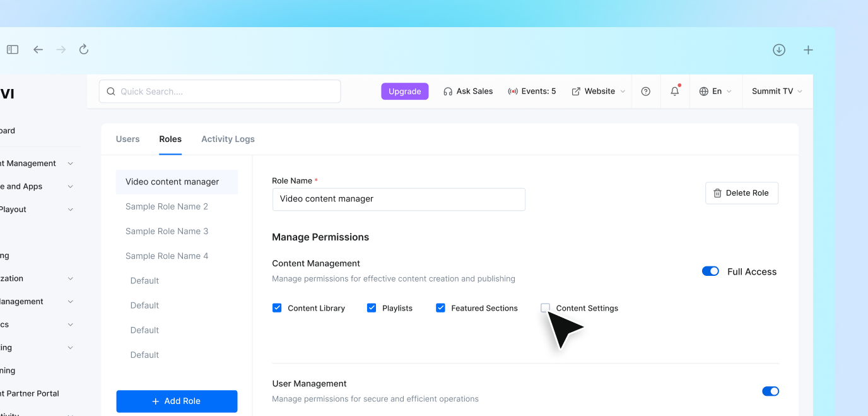This screenshot has width=868, height=416.
Task: Click the download icon in the toolbar
Action: (x=779, y=49)
